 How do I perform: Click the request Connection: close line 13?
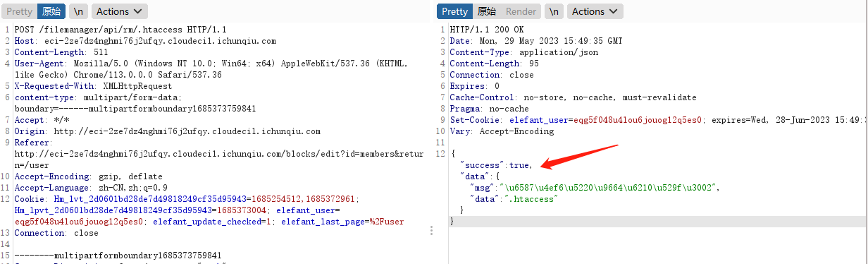point(56,233)
